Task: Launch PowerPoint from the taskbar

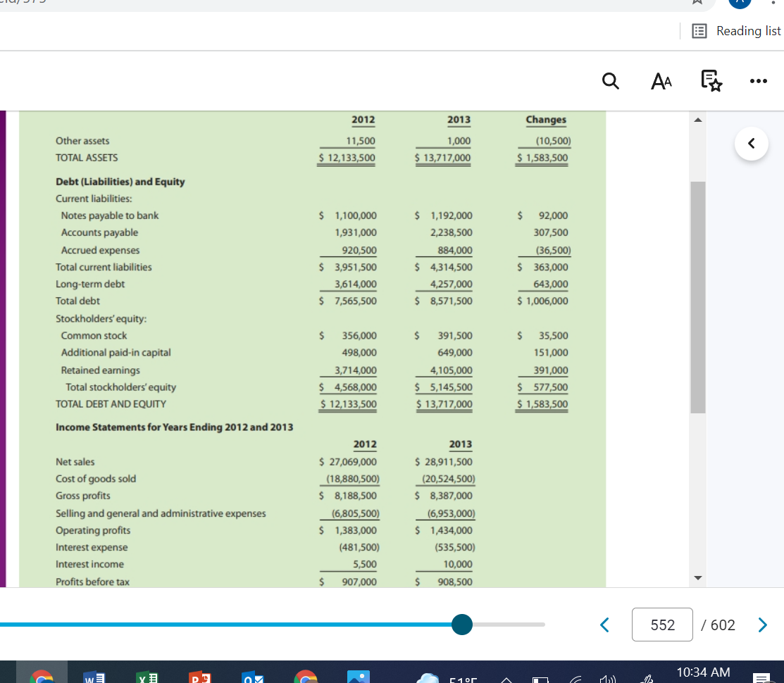Action: 199,677
